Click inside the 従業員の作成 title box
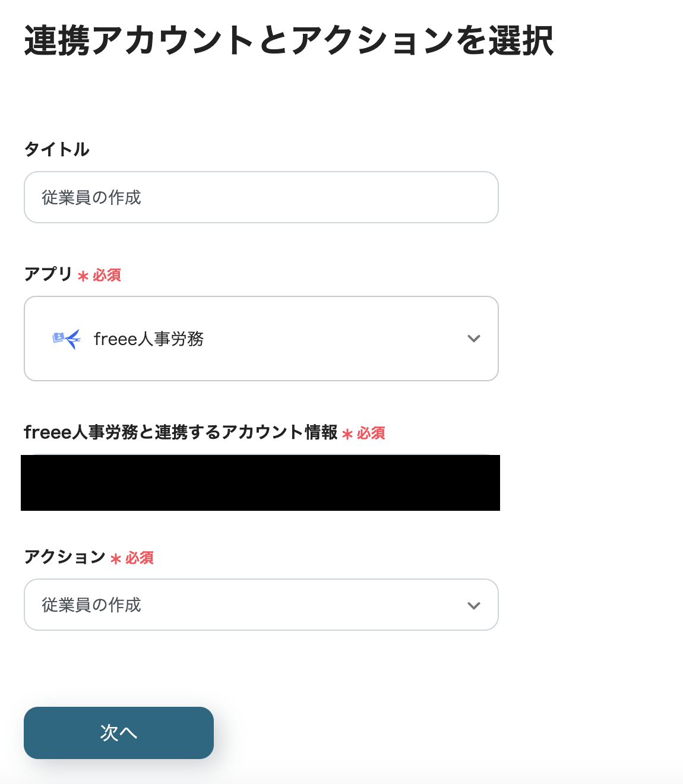 (x=261, y=197)
